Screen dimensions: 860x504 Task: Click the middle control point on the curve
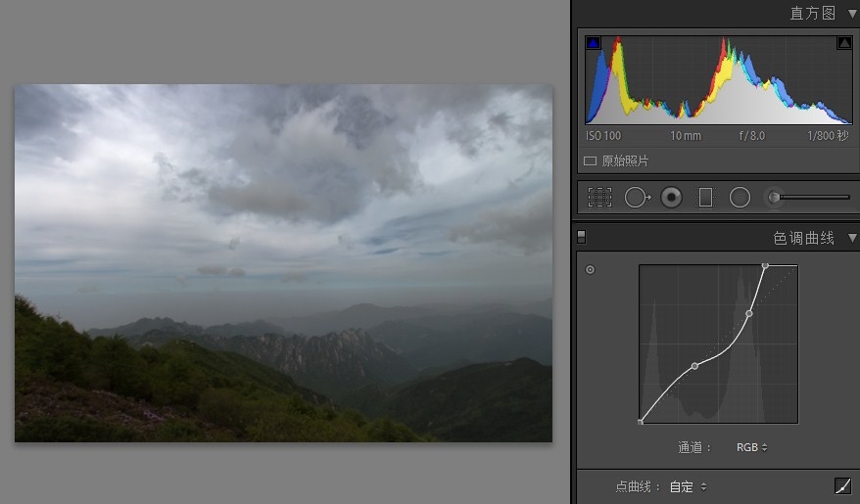pos(694,366)
